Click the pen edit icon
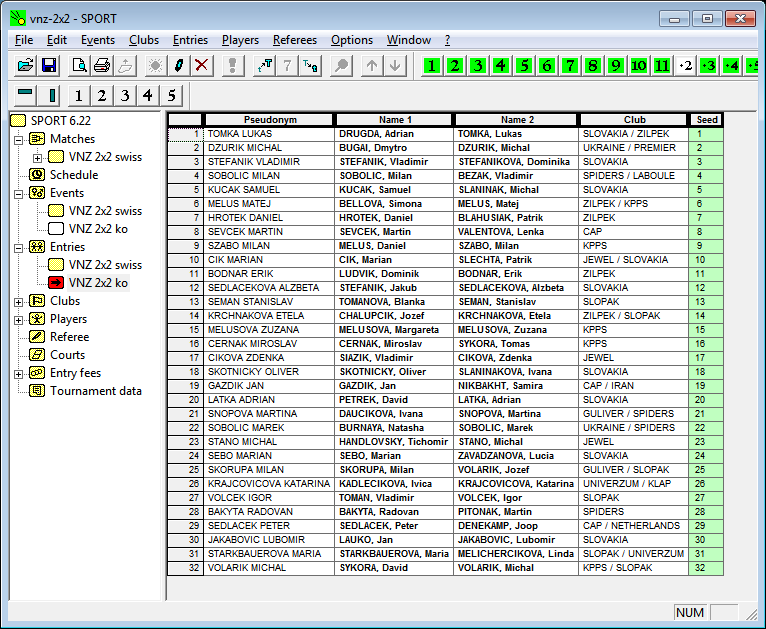Viewport: 766px width, 629px height. pyautogui.click(x=179, y=66)
